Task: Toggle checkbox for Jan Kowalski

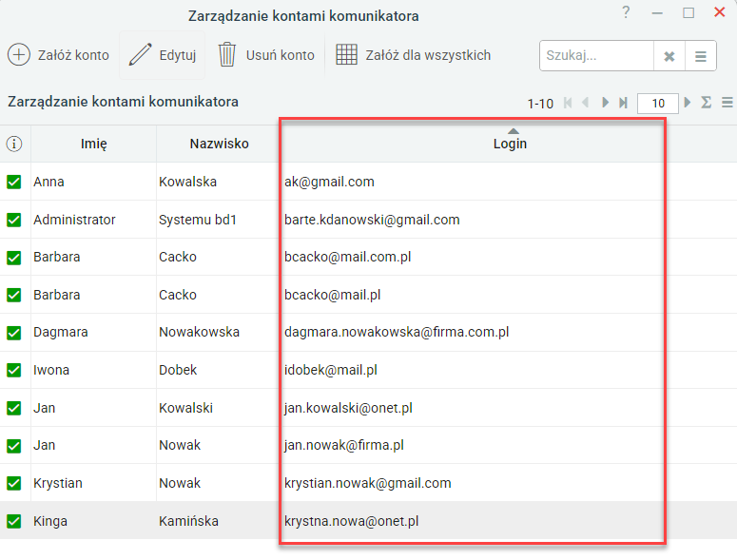Action: pos(14,408)
